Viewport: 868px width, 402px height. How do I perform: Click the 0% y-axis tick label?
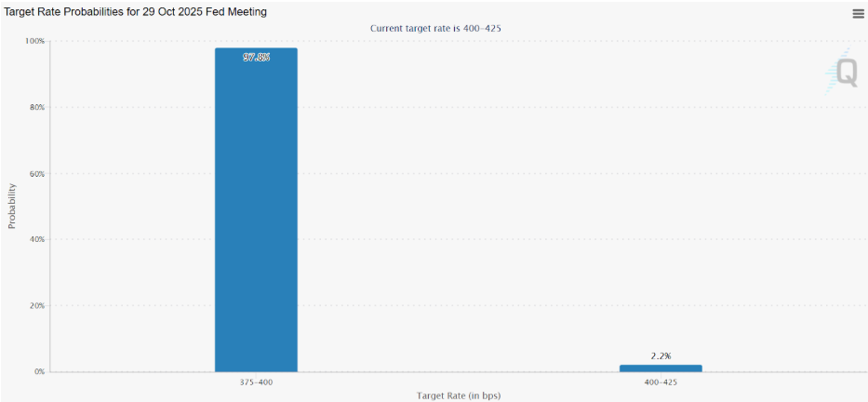pos(38,371)
